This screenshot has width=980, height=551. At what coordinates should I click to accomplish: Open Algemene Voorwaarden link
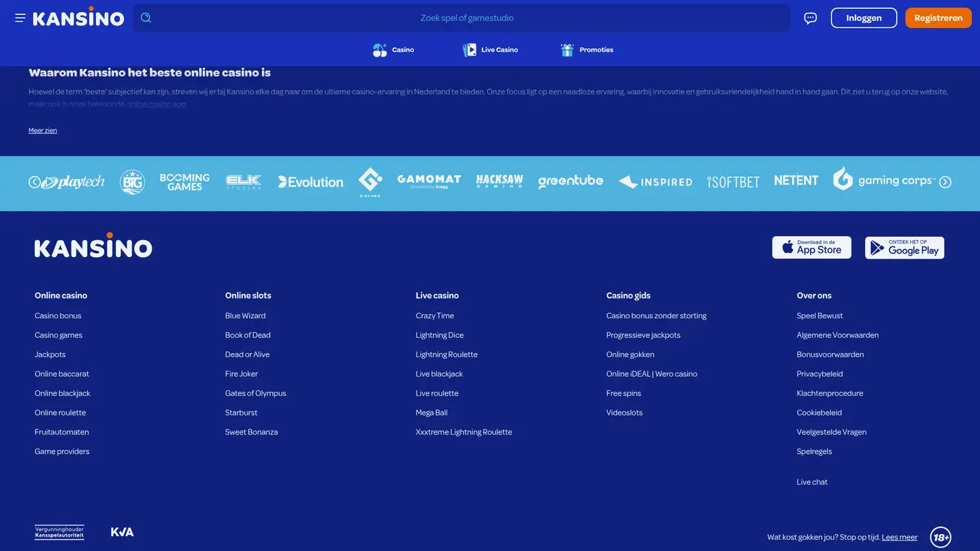point(838,335)
